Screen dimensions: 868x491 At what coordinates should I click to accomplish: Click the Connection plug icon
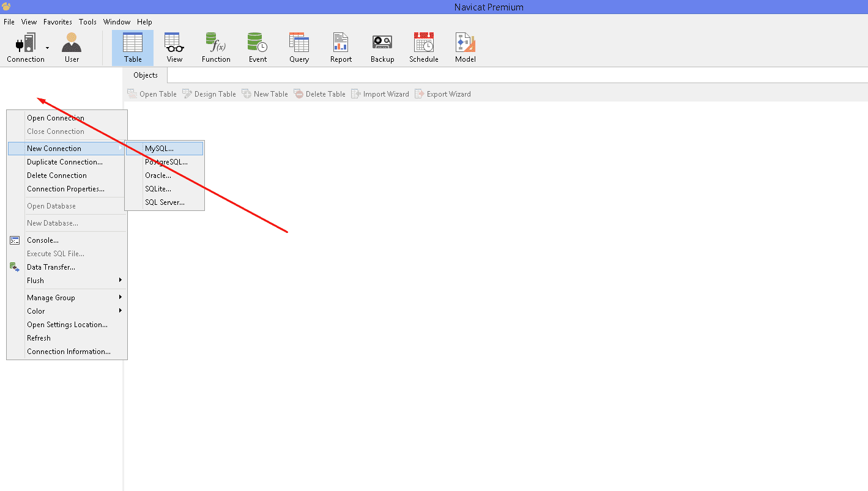[26, 43]
